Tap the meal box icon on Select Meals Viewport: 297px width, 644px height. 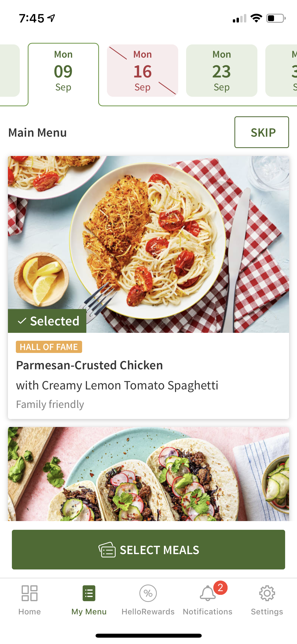tap(107, 550)
